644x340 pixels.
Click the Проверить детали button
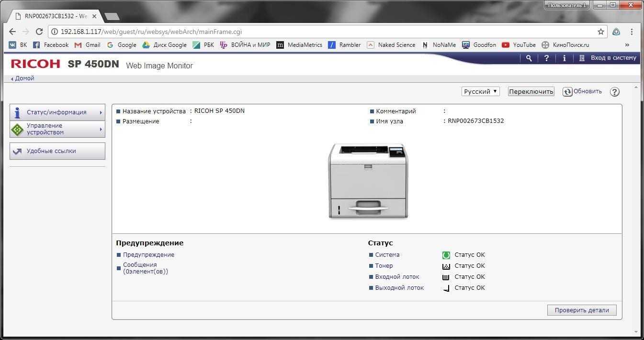pyautogui.click(x=582, y=310)
